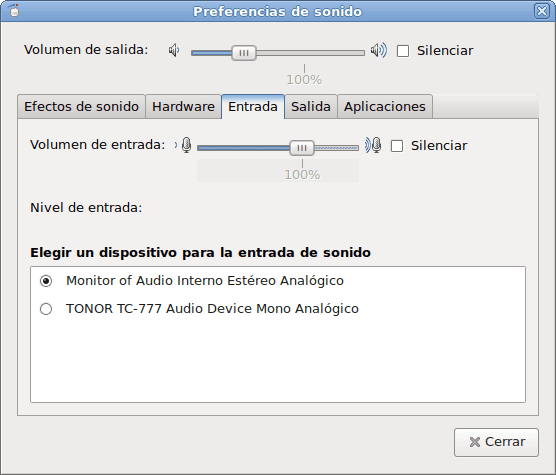Switch to the Salida tab

tap(311, 106)
